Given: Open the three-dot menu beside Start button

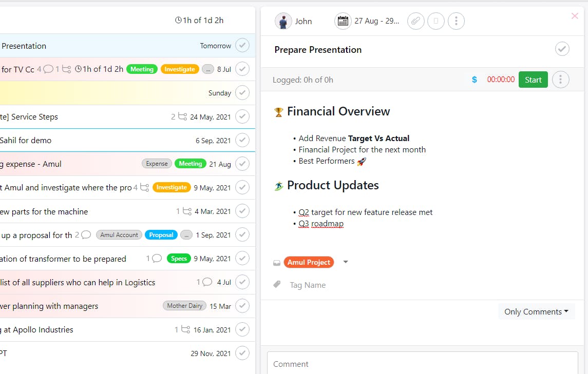Looking at the screenshot, I should (560, 80).
